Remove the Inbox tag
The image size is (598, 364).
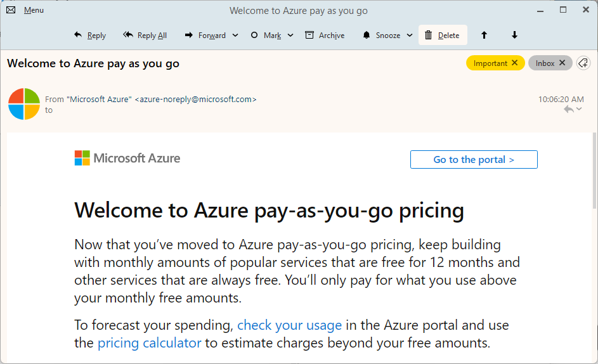coord(562,63)
